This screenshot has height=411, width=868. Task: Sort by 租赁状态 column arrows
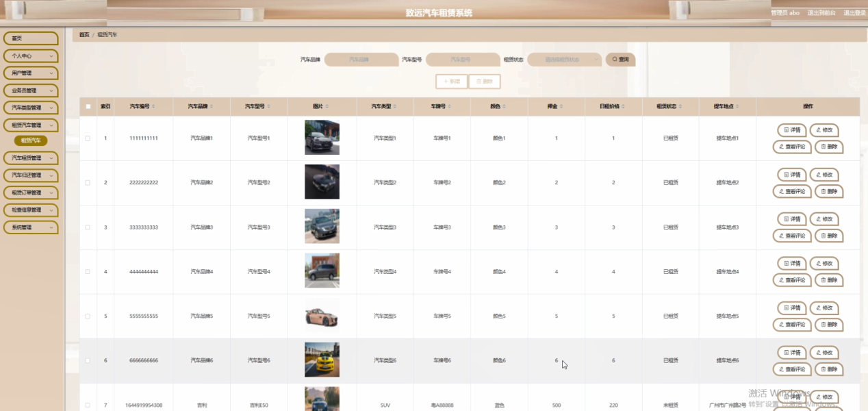(x=680, y=107)
